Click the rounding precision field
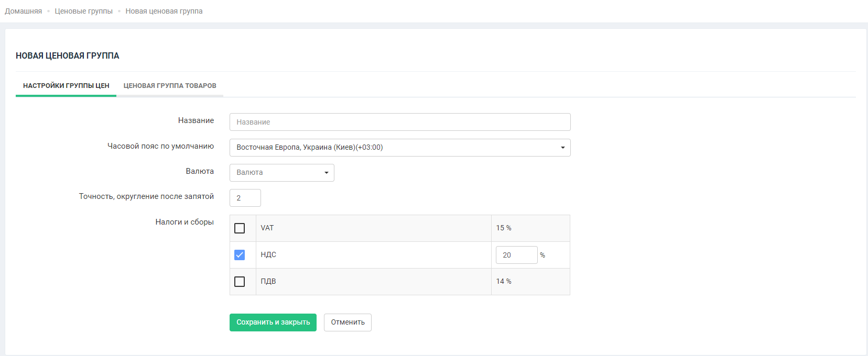 245,198
